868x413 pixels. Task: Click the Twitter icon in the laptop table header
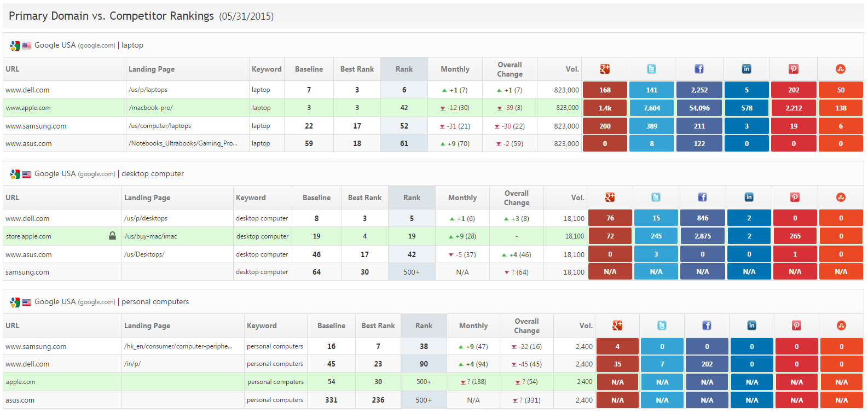coord(651,69)
